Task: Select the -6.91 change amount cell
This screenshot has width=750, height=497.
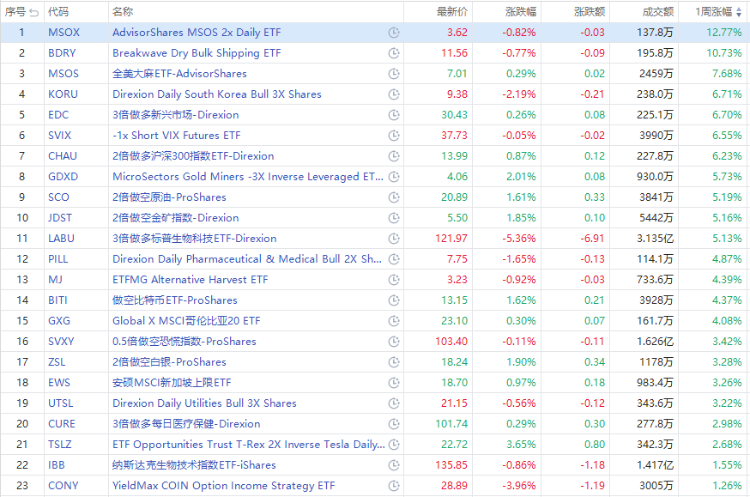Action: [x=592, y=238]
